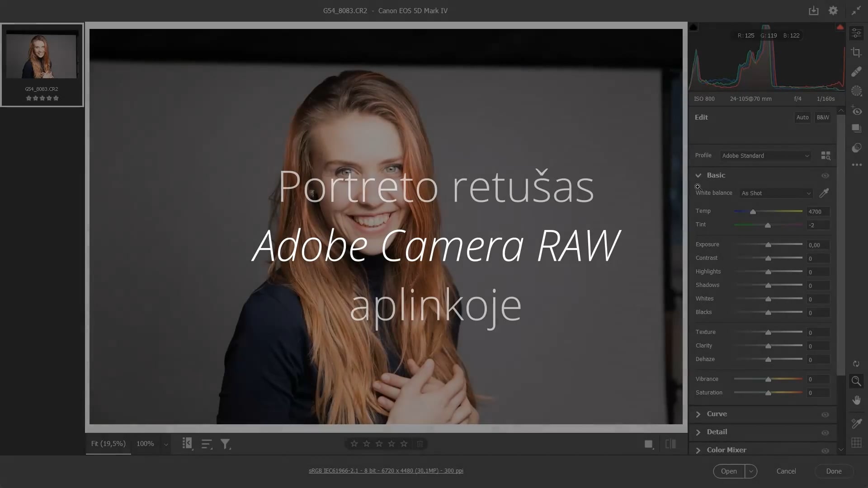Open the Masking tool circle icon
This screenshot has height=488, width=868.
(856, 91)
